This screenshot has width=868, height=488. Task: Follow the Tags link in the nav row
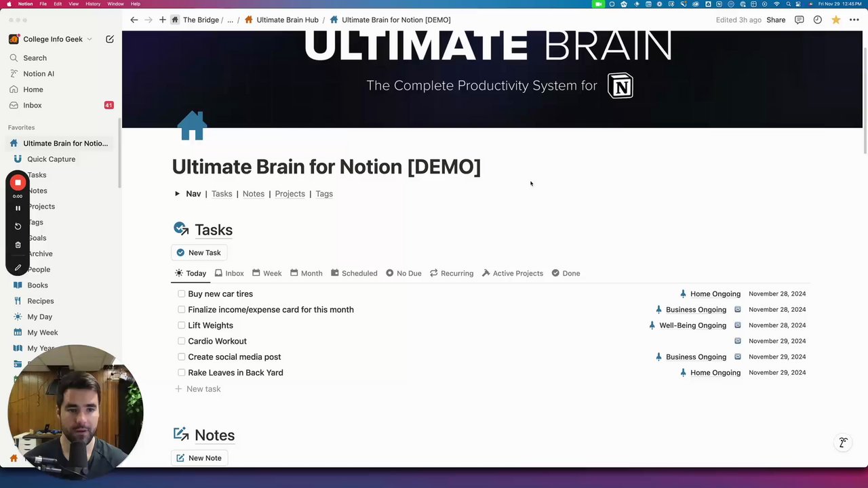tap(324, 194)
